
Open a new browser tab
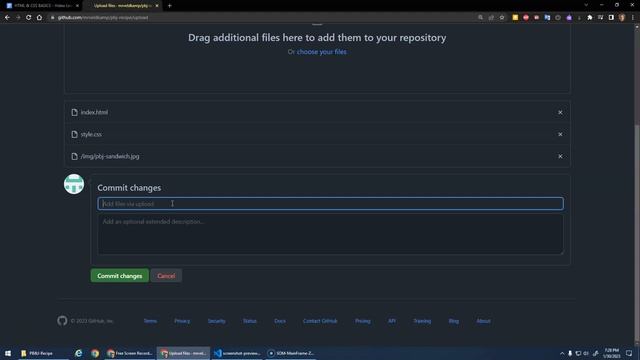tap(169, 6)
